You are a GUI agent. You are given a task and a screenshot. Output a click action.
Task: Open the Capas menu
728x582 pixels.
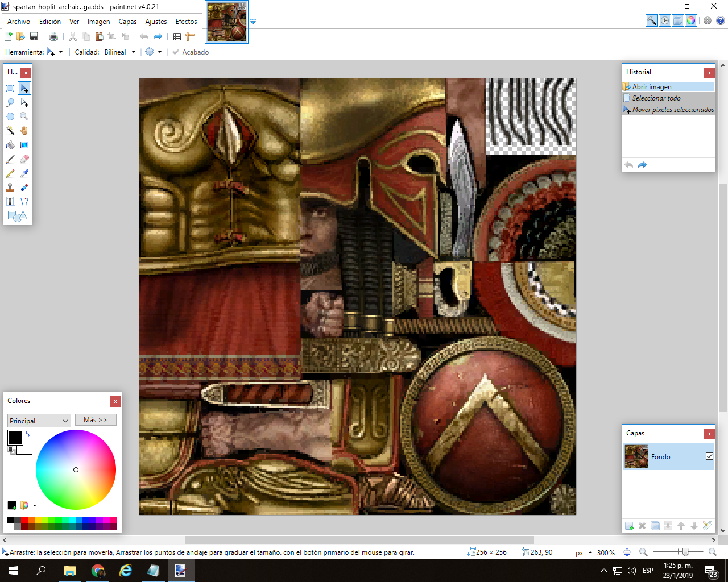pyautogui.click(x=127, y=21)
